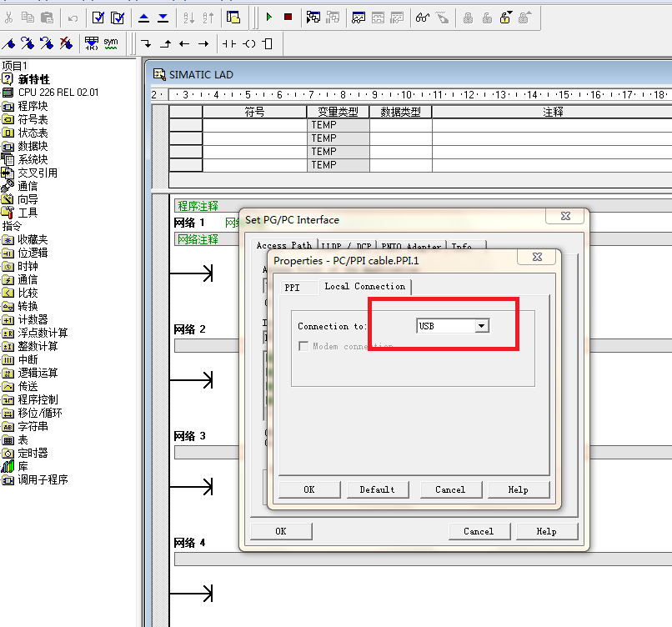Click the green Run play icon
Image resolution: width=672 pixels, height=627 pixels.
[x=269, y=18]
